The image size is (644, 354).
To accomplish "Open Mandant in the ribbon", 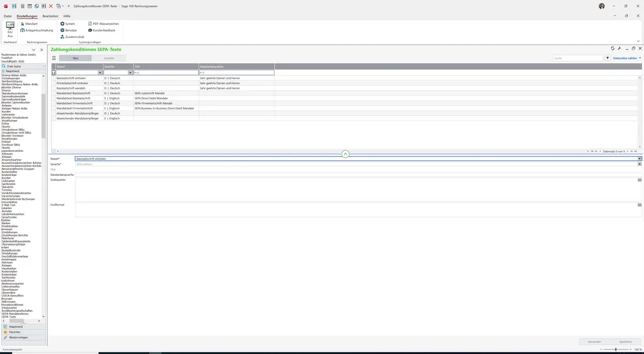I will [x=29, y=24].
